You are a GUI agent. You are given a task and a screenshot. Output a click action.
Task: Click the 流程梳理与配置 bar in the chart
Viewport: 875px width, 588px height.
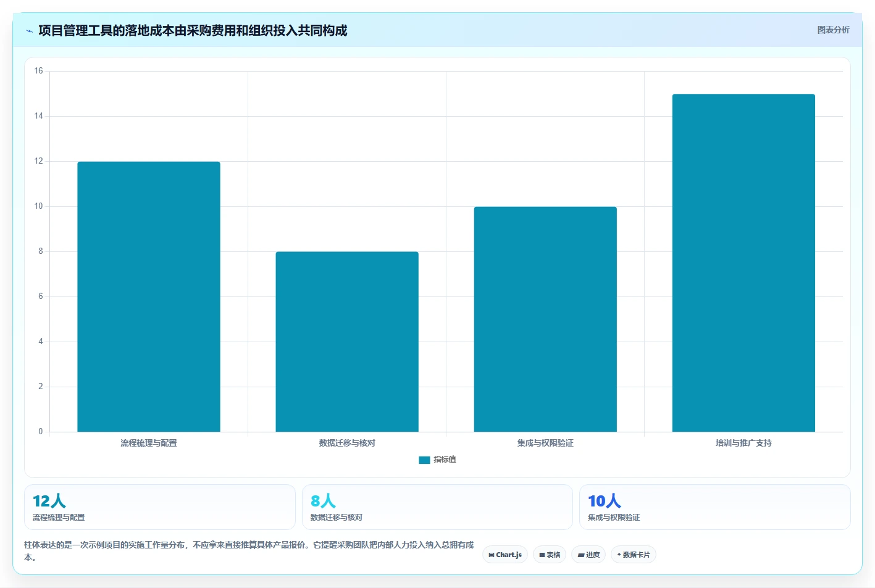pos(149,296)
